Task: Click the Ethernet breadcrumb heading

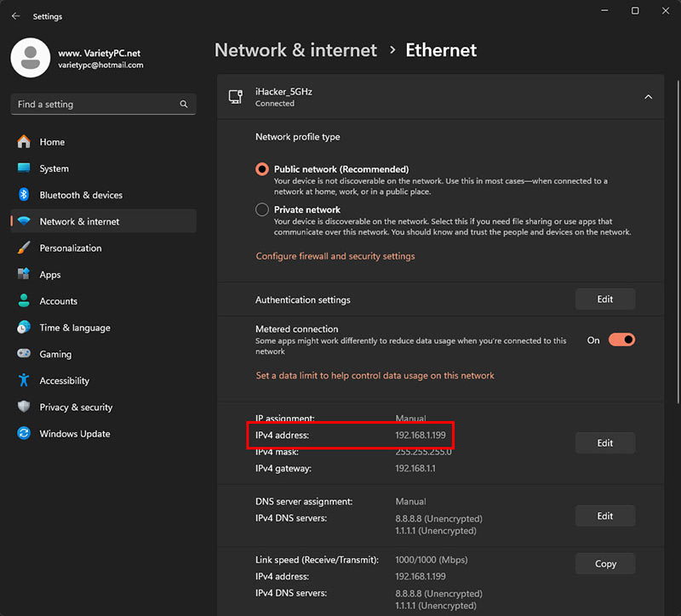Action: click(x=441, y=50)
